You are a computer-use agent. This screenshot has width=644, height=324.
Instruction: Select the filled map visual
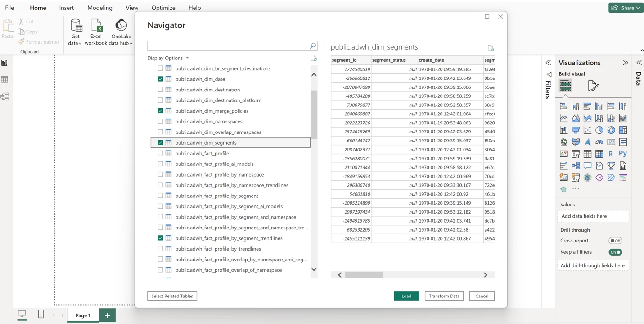pyautogui.click(x=576, y=142)
